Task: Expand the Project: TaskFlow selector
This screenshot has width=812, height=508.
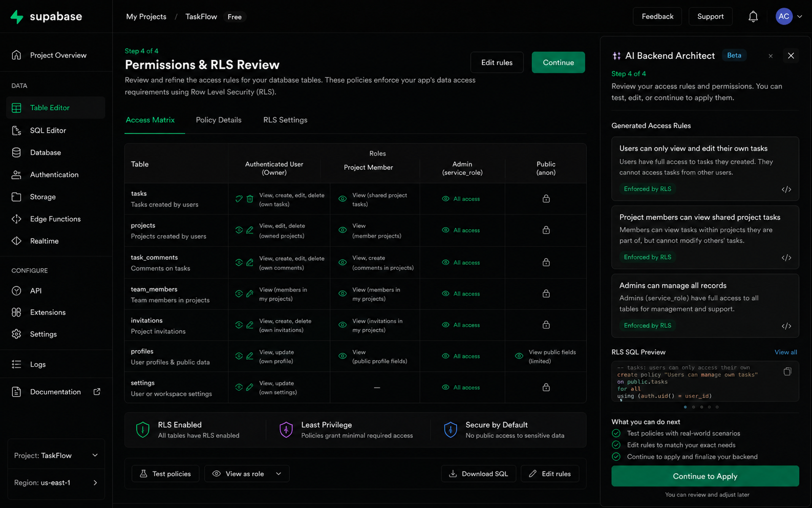Action: (x=56, y=455)
